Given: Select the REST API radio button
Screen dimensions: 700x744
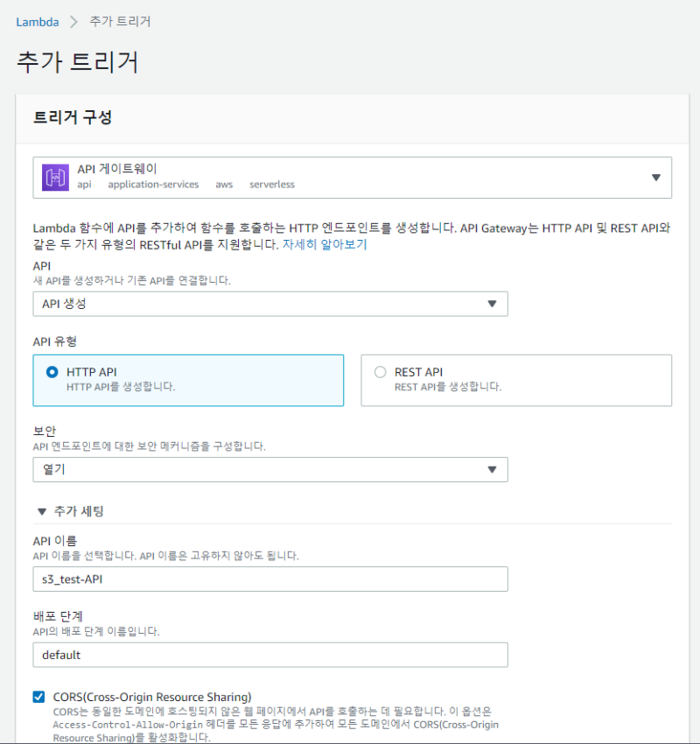Looking at the screenshot, I should click(380, 372).
